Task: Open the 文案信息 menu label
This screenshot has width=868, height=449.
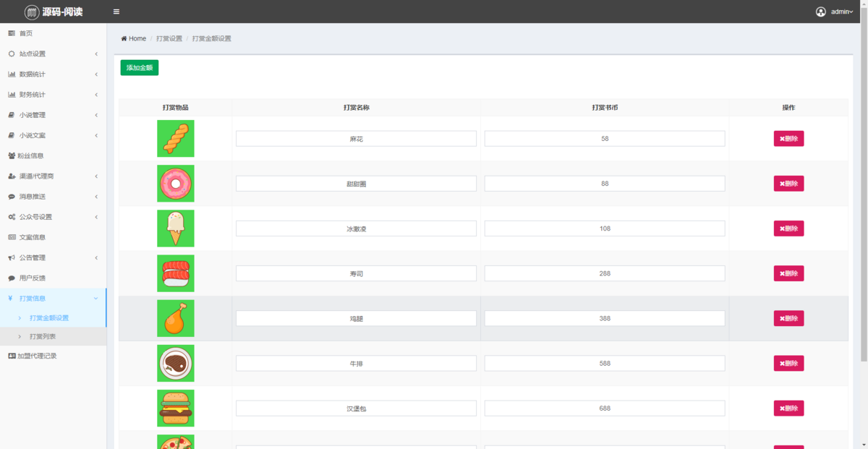Action: pos(33,237)
